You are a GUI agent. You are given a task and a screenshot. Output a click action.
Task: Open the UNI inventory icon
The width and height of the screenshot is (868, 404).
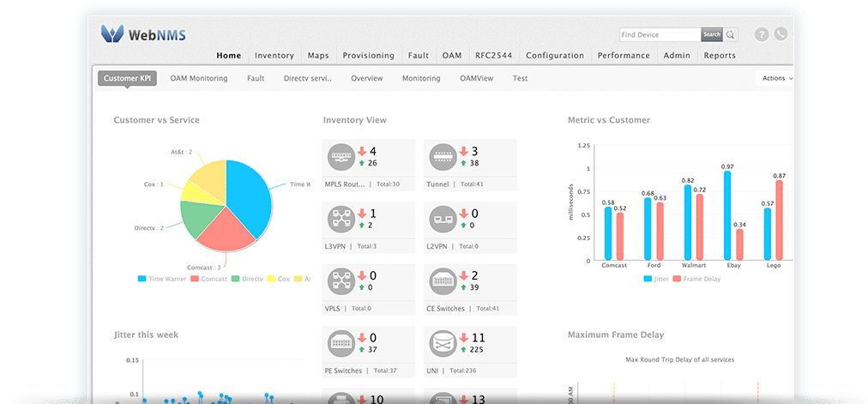(x=443, y=344)
